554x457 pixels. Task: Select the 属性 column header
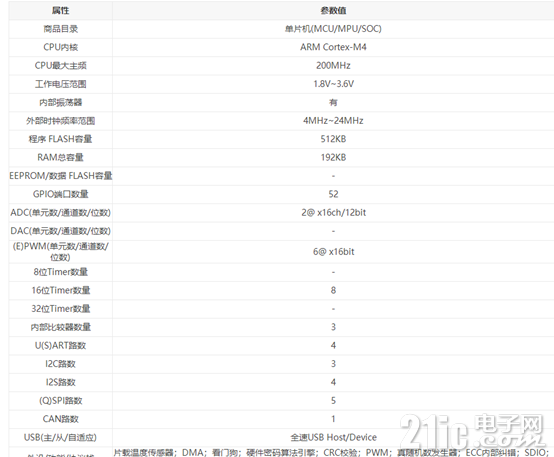60,11
